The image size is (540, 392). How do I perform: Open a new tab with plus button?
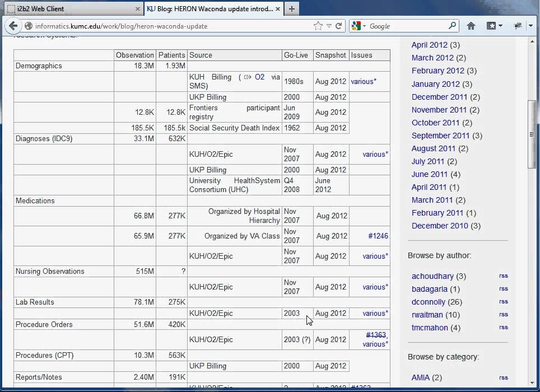coord(292,9)
